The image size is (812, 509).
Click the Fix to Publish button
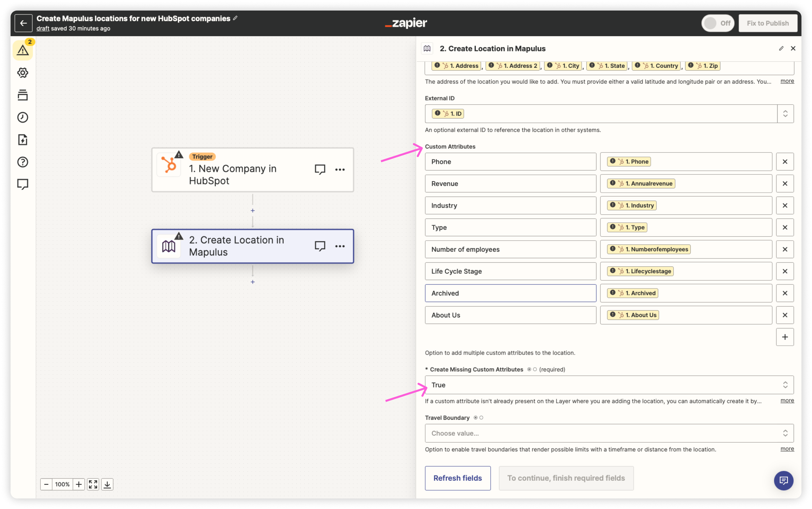pyautogui.click(x=768, y=23)
